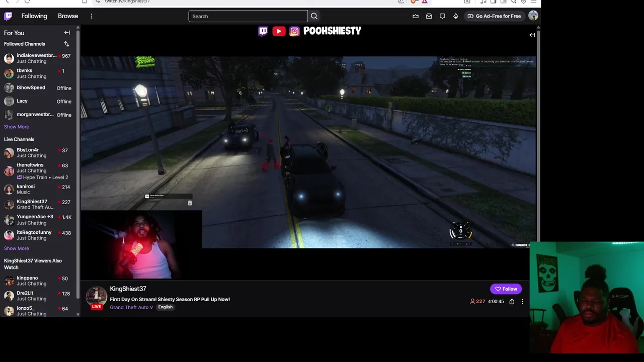644x362 pixels.
Task: Open stream options three-dot menu
Action: [522, 302]
